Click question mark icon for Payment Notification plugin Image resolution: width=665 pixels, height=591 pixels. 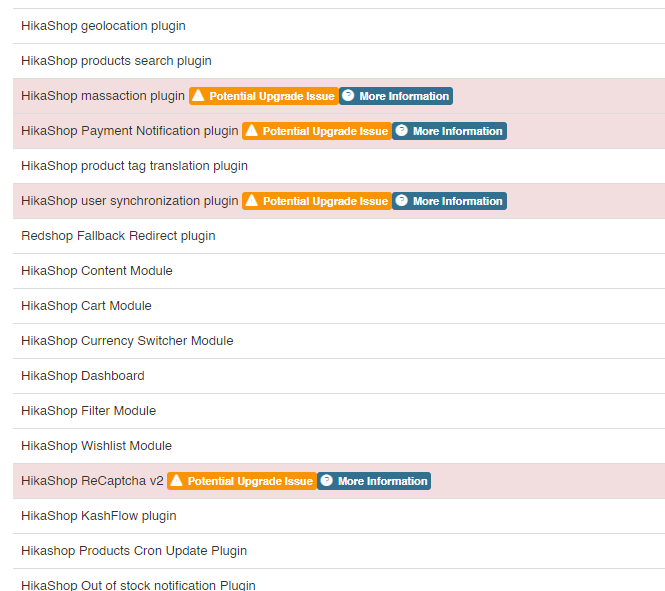[x=402, y=131]
